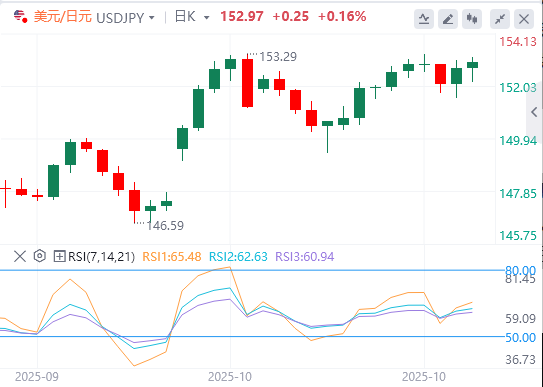The width and height of the screenshot is (543, 387).
Task: Click the 美元/日元 pair name
Action: click(63, 17)
